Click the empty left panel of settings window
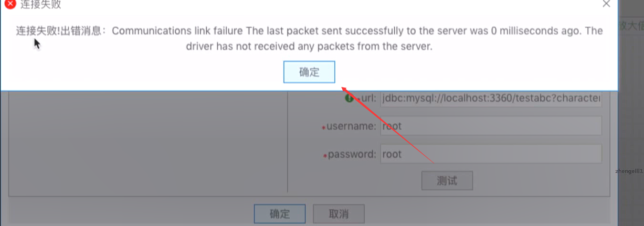This screenshot has height=226, width=644. click(148, 143)
